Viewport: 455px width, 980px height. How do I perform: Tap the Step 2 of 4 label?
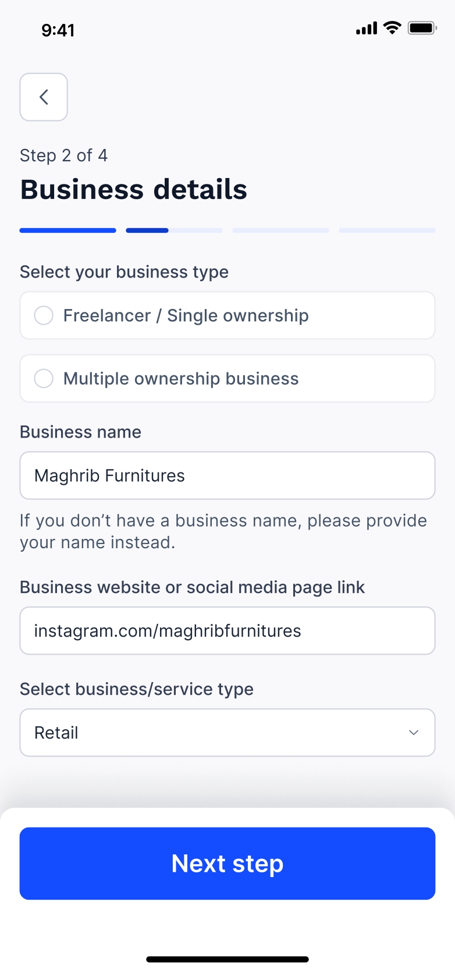click(64, 155)
